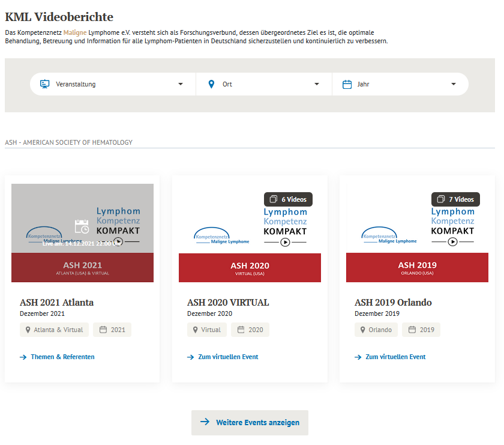The height and width of the screenshot is (445, 504).
Task: Click the location pin icon beside Ort
Action: 211,84
